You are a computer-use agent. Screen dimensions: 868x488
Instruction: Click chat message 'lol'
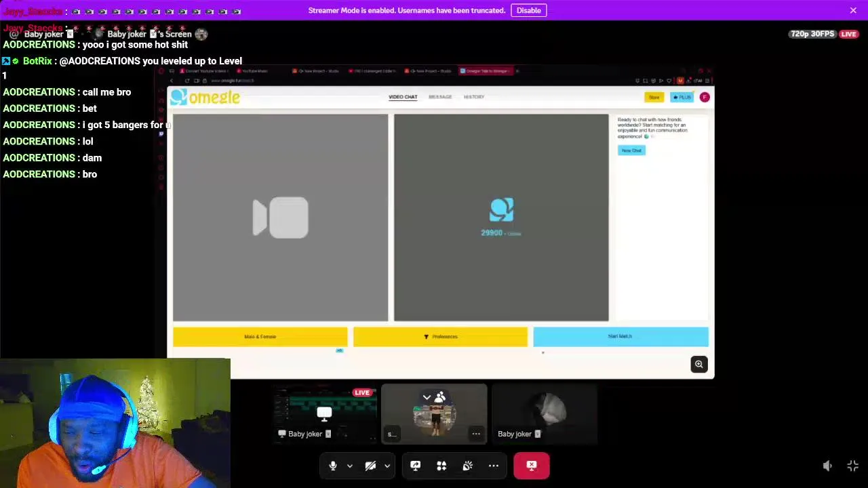pos(87,142)
